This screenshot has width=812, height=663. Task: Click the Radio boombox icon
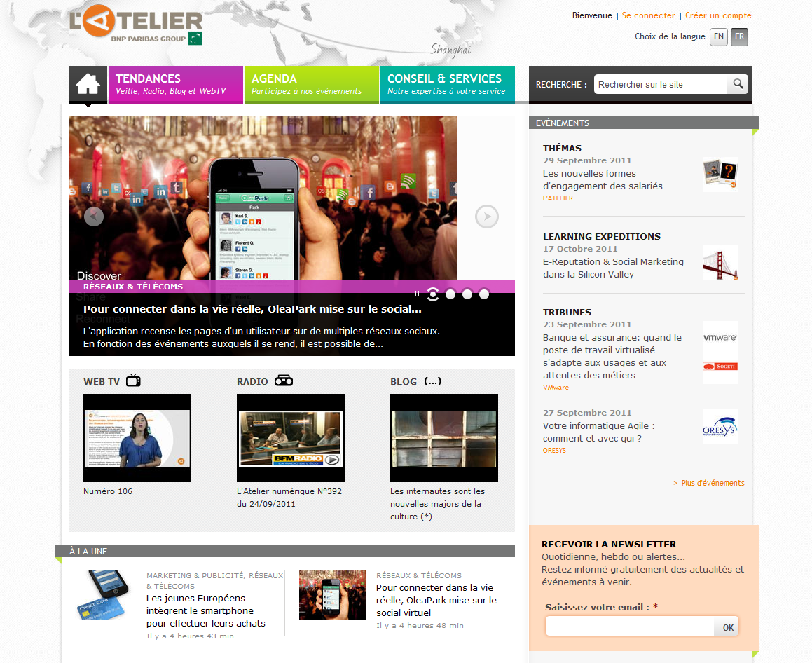[x=284, y=381]
